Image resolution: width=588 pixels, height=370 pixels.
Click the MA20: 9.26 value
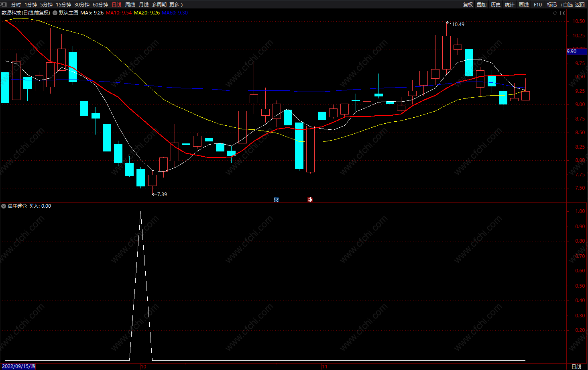pyautogui.click(x=147, y=13)
